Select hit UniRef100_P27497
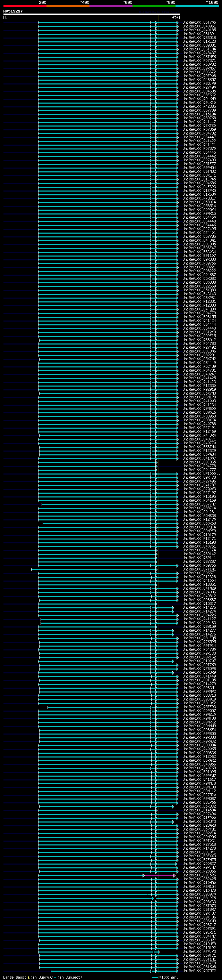222x980 pixels. [199, 493]
